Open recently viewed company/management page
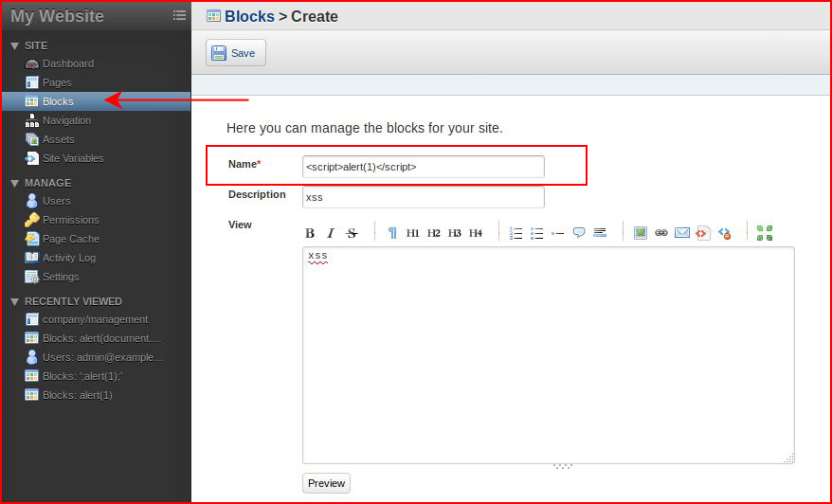This screenshot has width=832, height=504. click(96, 319)
